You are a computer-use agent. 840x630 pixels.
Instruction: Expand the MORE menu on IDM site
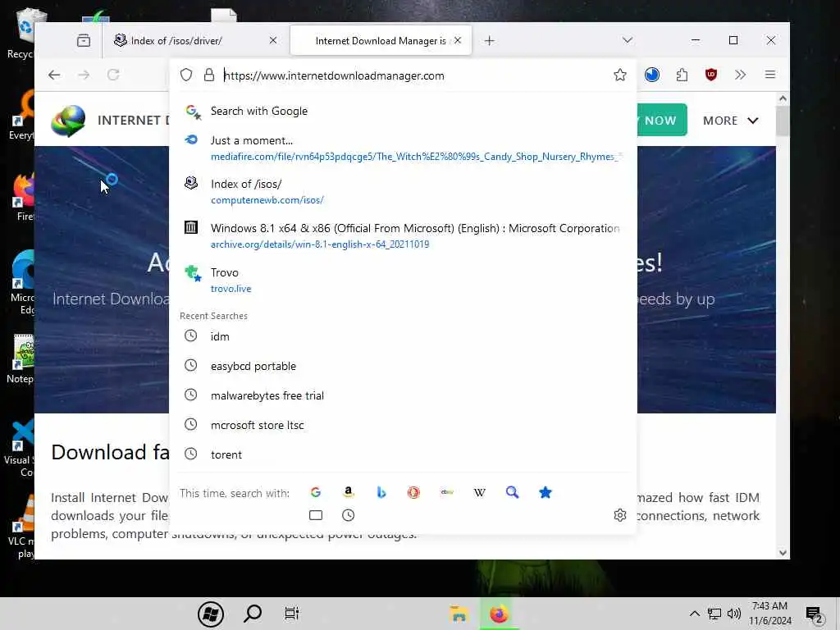(x=731, y=121)
